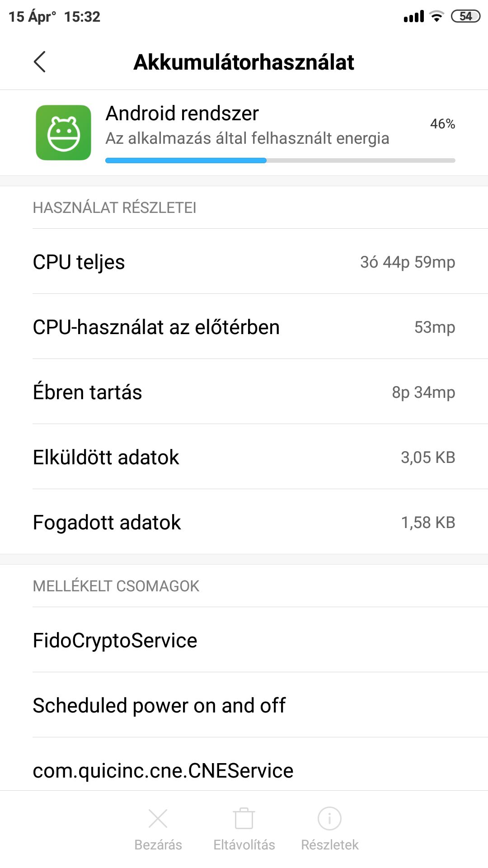
Task: Click the energy usage progress bar
Action: point(280,160)
